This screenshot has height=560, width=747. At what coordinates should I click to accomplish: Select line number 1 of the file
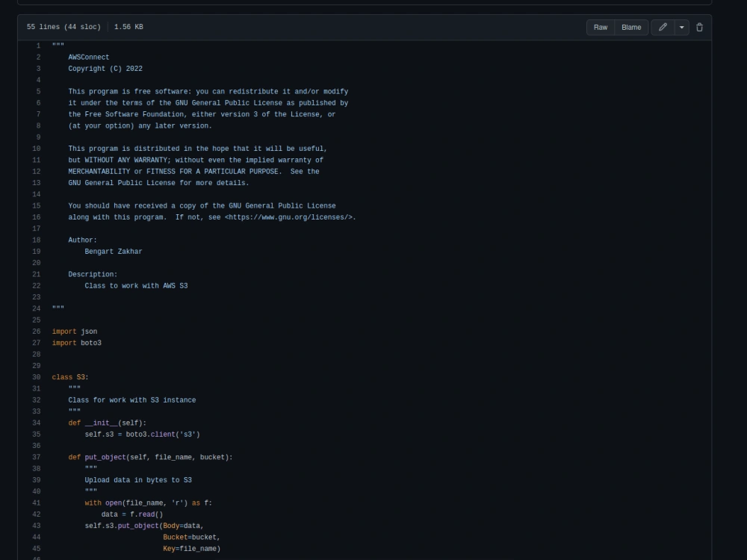37,46
